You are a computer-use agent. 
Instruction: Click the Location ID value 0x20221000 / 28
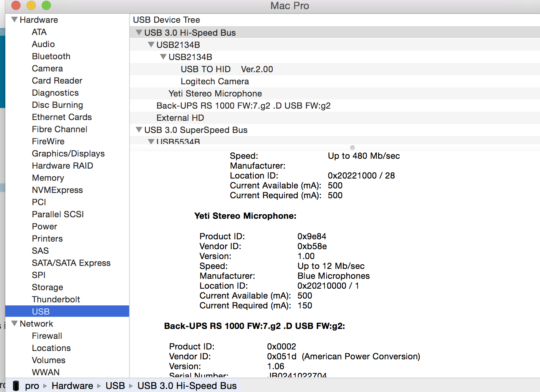[x=362, y=175]
